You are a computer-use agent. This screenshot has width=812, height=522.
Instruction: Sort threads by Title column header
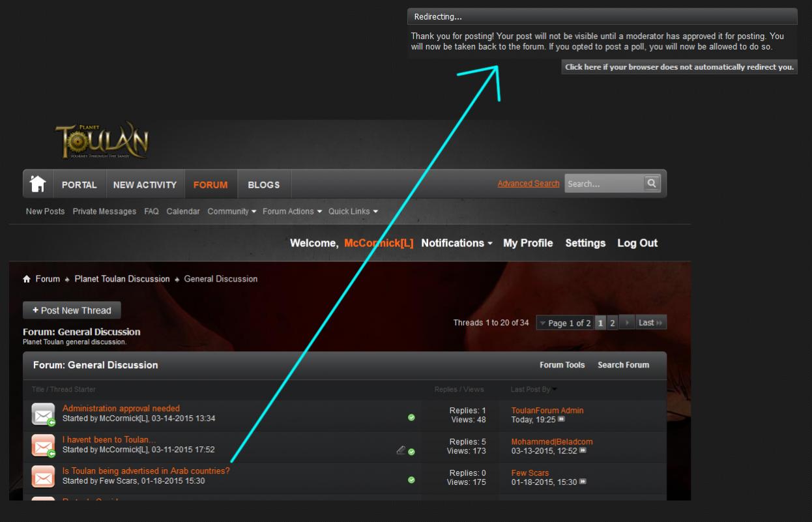[x=38, y=390]
